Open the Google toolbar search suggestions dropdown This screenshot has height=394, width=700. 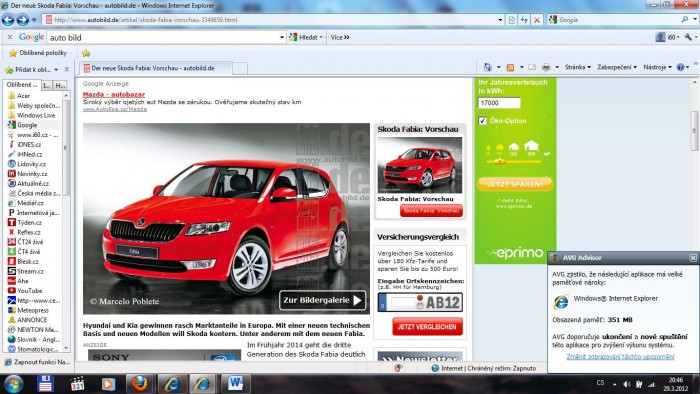(x=282, y=37)
